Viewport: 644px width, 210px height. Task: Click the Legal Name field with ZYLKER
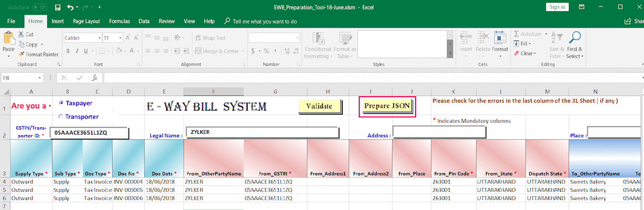262,132
